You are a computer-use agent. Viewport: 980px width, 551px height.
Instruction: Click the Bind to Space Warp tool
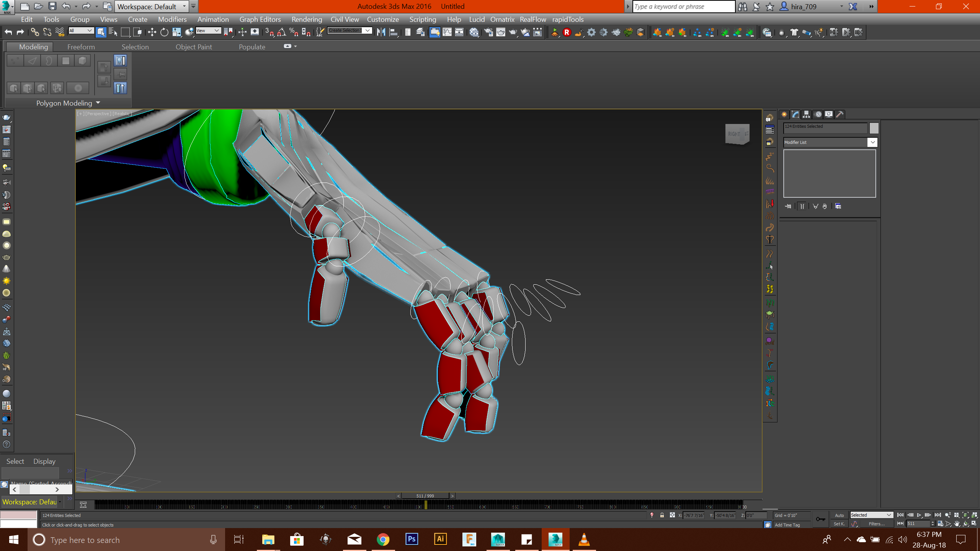60,33
